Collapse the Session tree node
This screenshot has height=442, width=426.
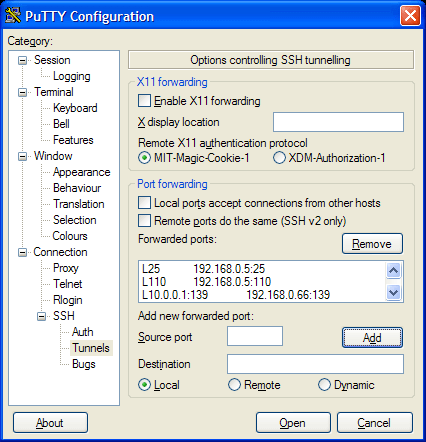click(x=22, y=60)
